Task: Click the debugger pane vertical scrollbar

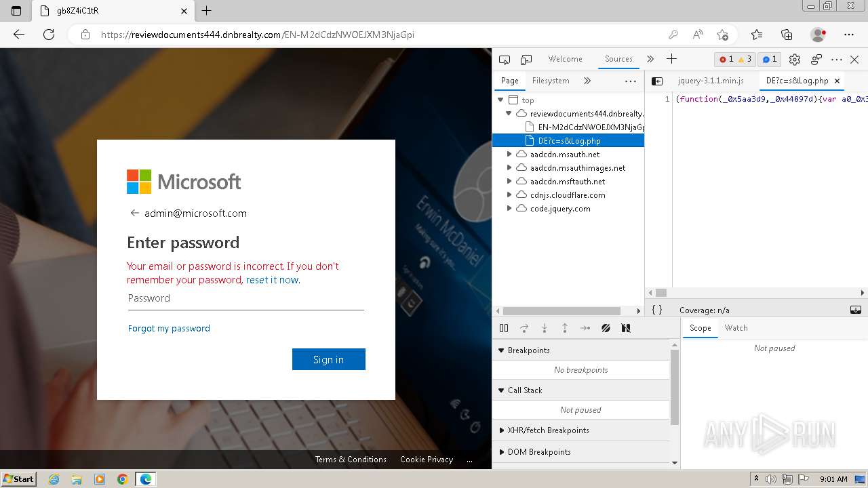Action: [x=674, y=386]
